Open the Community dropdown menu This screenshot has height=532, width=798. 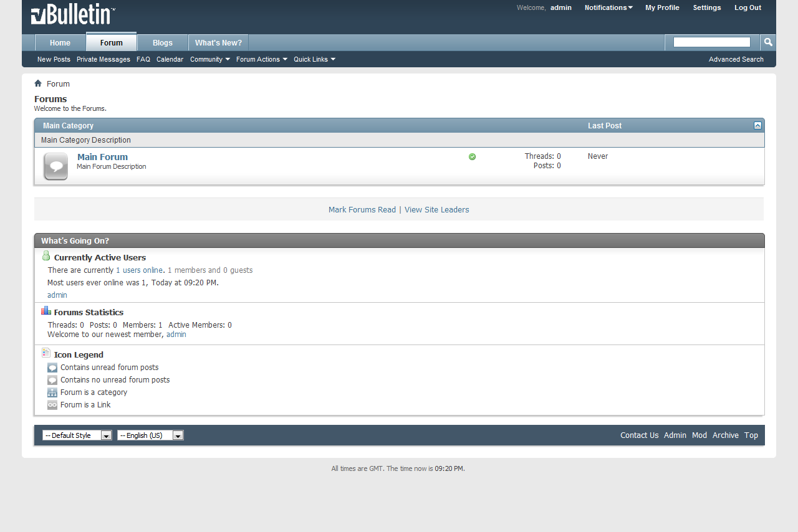[210, 59]
